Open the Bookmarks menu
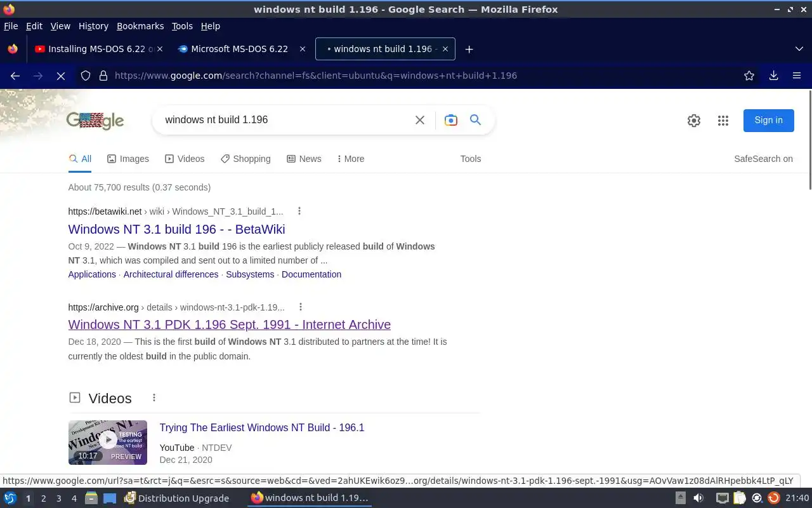The image size is (812, 508). [x=140, y=26]
